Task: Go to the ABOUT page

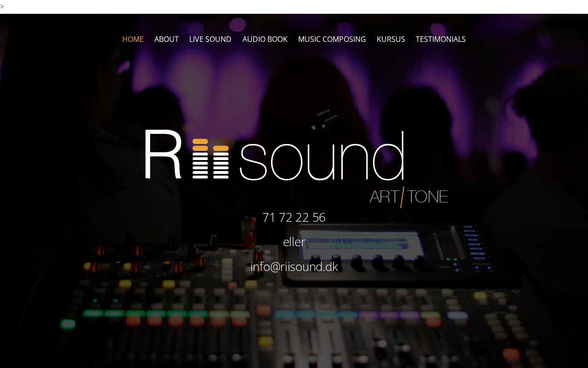Action: point(166,39)
